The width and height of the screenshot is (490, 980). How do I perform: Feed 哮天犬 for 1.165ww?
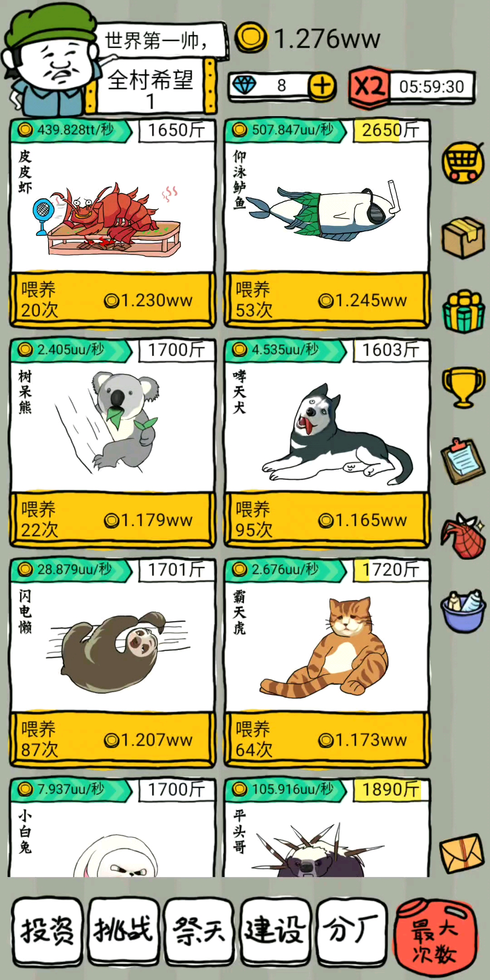[x=327, y=519]
